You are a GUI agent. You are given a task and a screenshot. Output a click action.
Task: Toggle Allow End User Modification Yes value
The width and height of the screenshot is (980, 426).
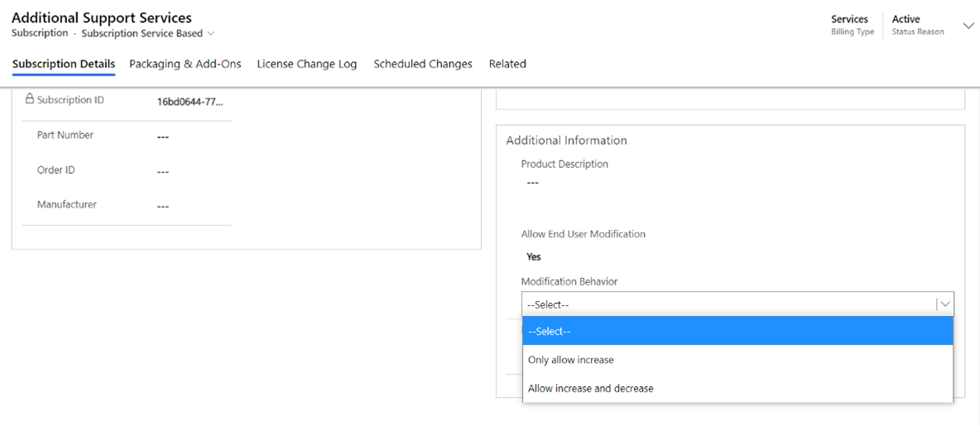pyautogui.click(x=535, y=256)
